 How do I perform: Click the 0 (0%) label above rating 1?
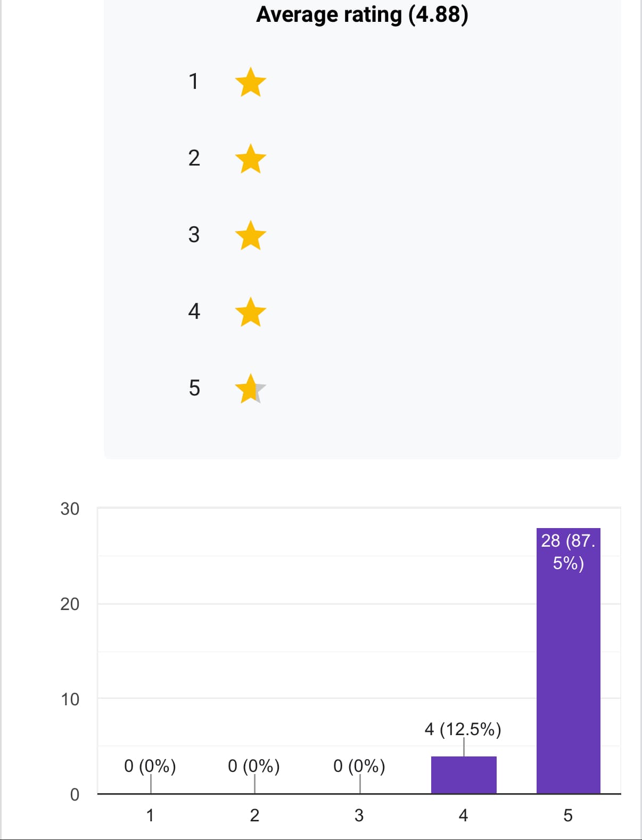tap(150, 765)
